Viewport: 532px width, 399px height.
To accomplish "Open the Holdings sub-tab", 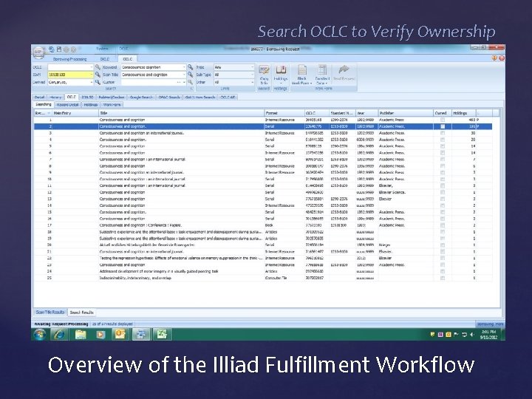I will 91,105.
